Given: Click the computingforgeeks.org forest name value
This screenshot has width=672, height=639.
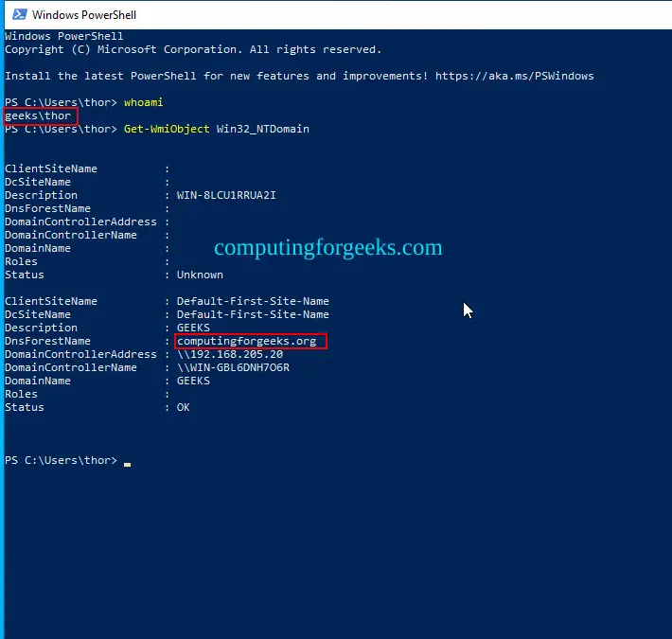Looking at the screenshot, I should pos(246,341).
